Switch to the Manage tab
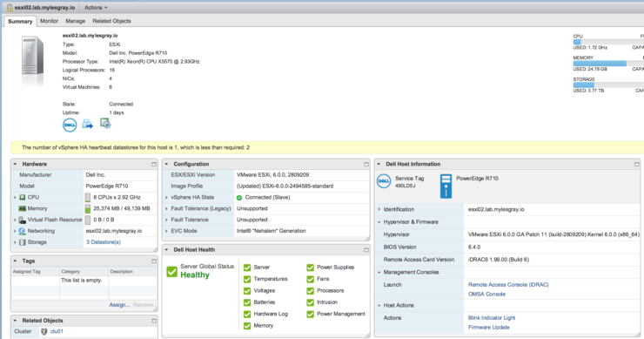 coord(76,21)
